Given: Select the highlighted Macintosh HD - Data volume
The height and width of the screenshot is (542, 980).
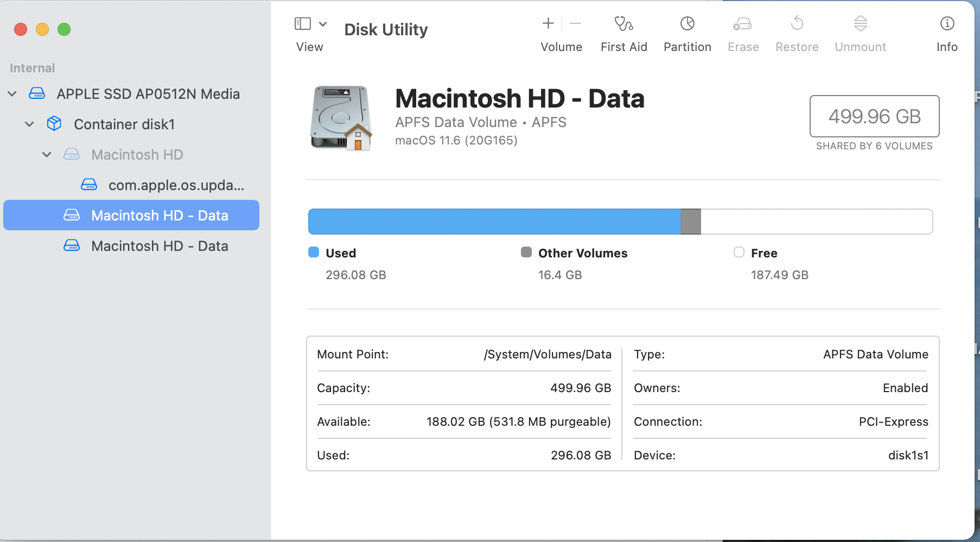Looking at the screenshot, I should [160, 216].
